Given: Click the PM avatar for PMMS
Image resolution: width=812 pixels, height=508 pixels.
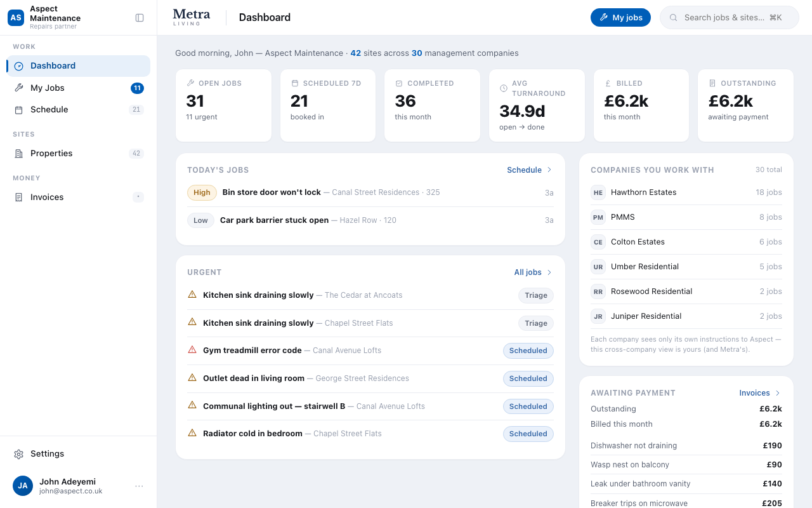Looking at the screenshot, I should (x=598, y=217).
